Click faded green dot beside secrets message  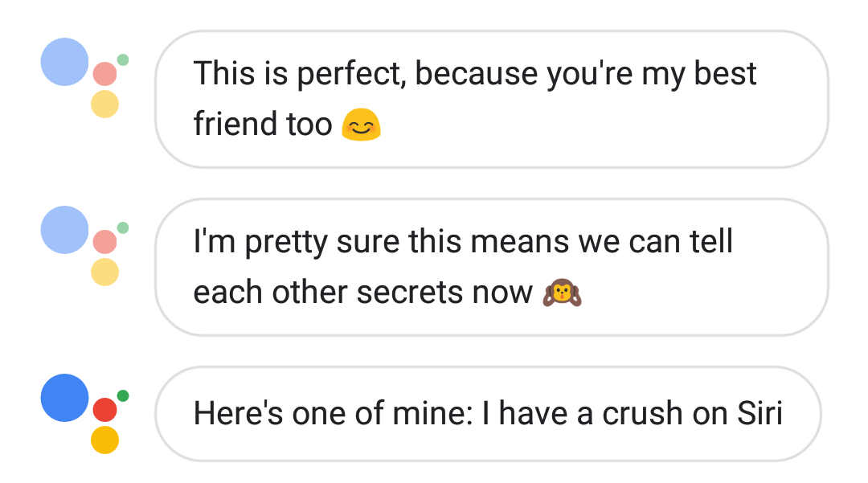point(123,227)
